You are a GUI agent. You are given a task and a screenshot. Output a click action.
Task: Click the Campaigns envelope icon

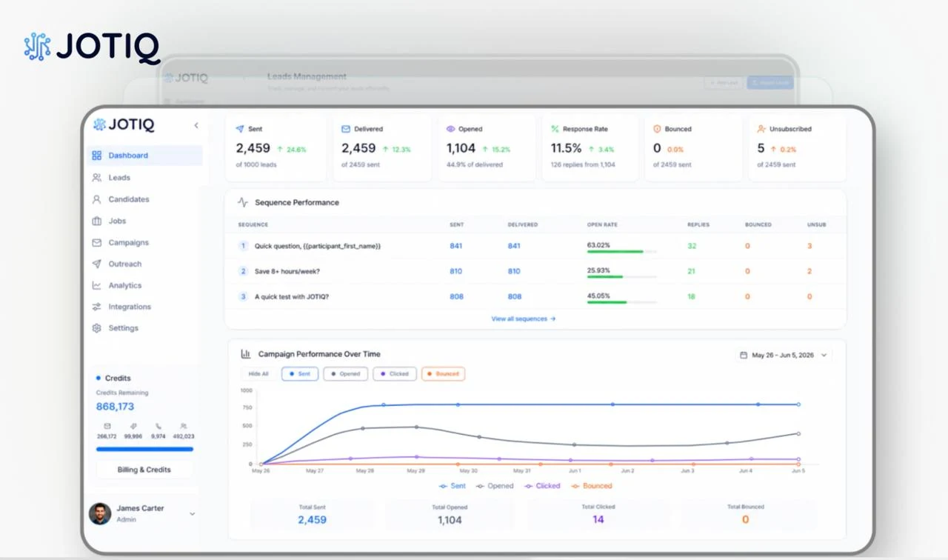(x=96, y=242)
